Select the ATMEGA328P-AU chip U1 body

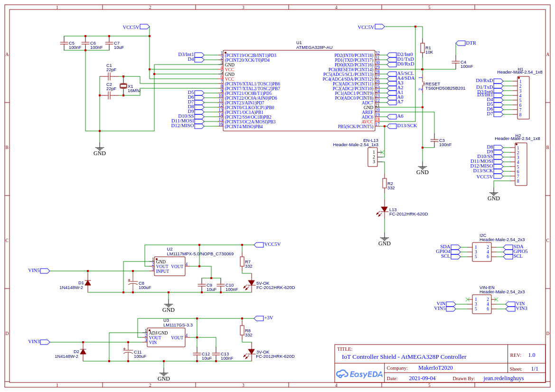click(x=299, y=91)
